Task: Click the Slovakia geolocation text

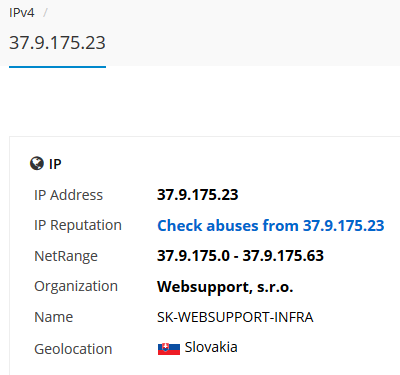Action: pyautogui.click(x=211, y=347)
